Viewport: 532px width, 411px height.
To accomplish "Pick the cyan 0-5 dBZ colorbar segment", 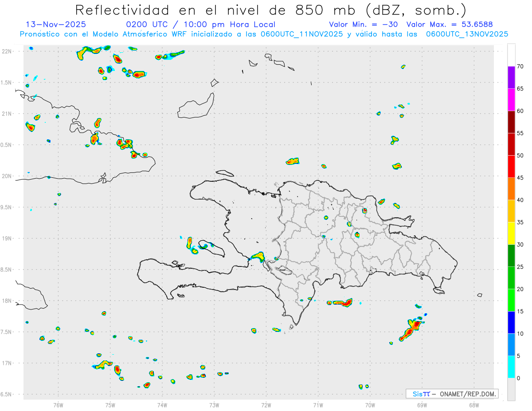I will pos(511,367).
